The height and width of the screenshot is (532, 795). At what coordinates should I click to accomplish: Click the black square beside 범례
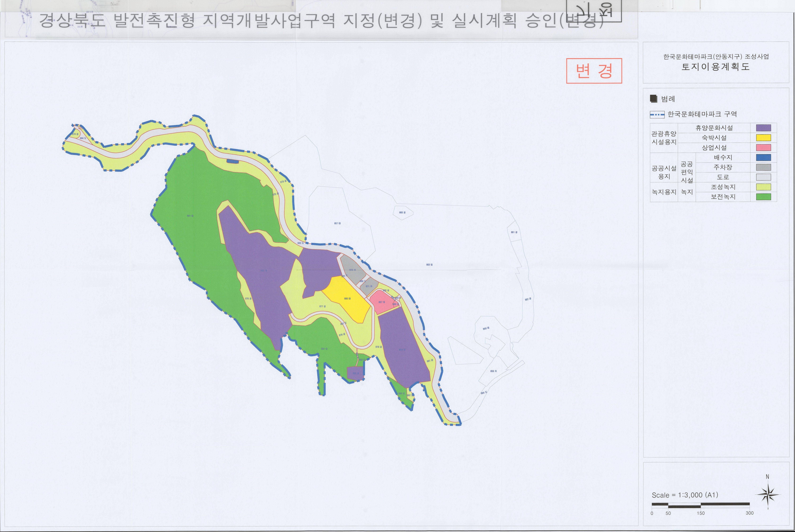[x=653, y=99]
